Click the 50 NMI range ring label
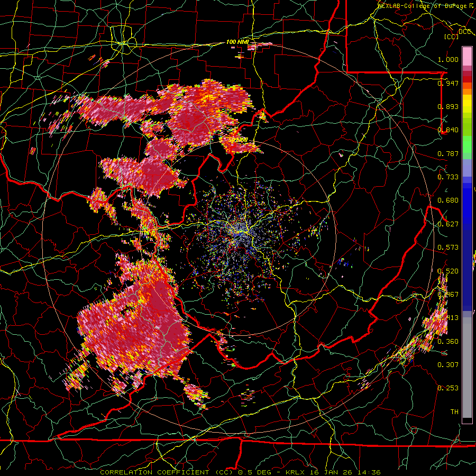The width and height of the screenshot is (476, 476). pyautogui.click(x=238, y=140)
